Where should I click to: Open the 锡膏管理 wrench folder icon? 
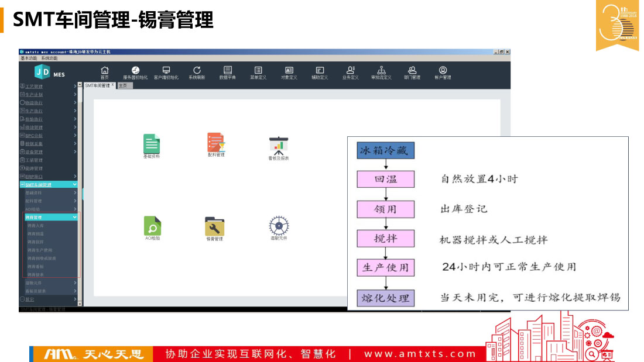point(214,226)
